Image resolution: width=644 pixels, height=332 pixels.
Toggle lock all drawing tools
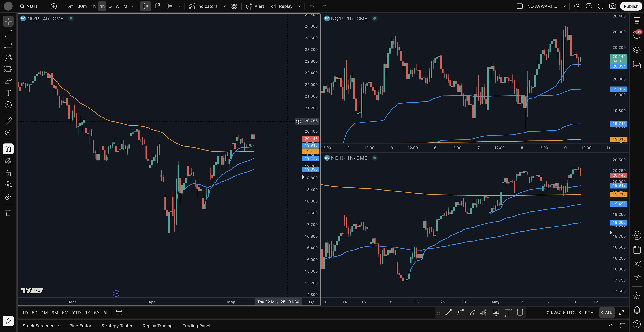(8, 173)
